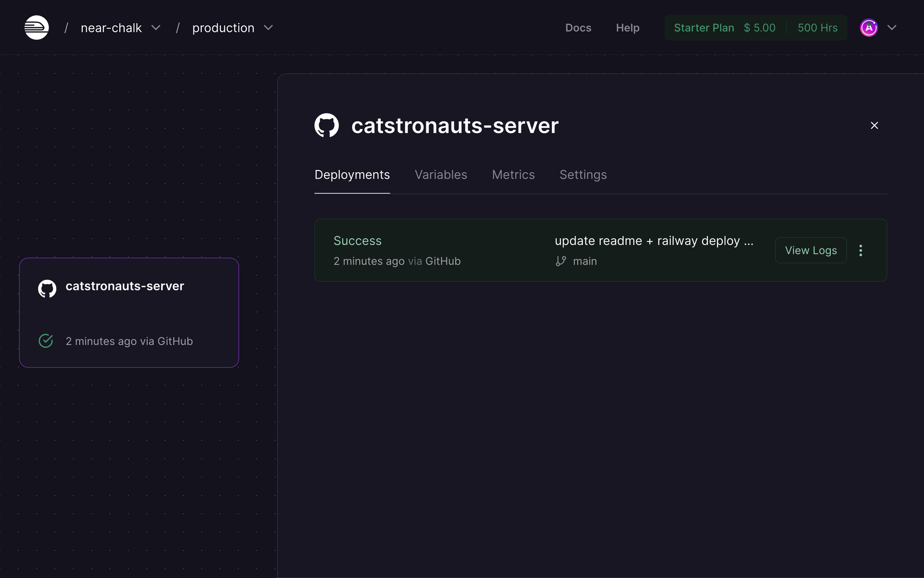The image size is (924, 578).
Task: Open the three-dot menu on the deployment
Action: [x=861, y=250]
